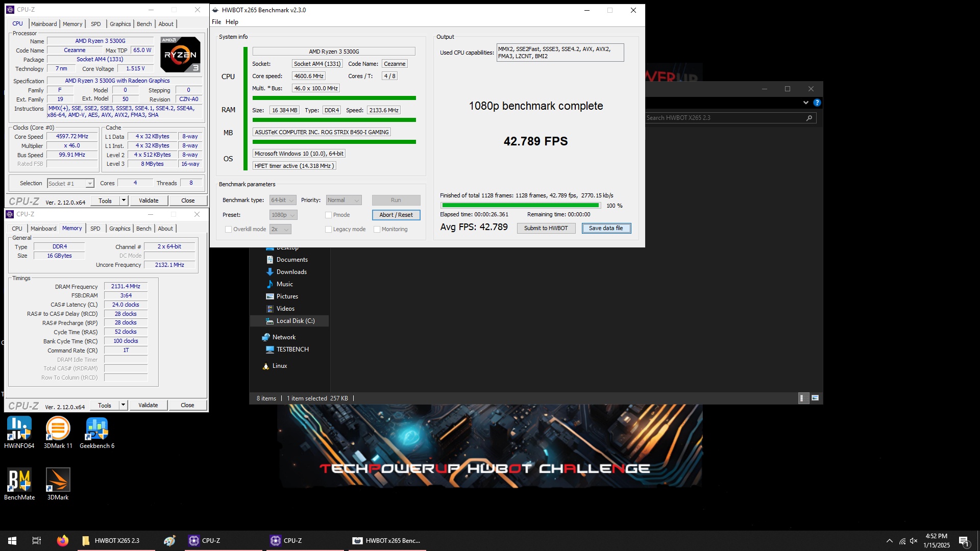Viewport: 980px width, 551px height.
Task: Toggle Legacy mode checkbox
Action: click(328, 230)
